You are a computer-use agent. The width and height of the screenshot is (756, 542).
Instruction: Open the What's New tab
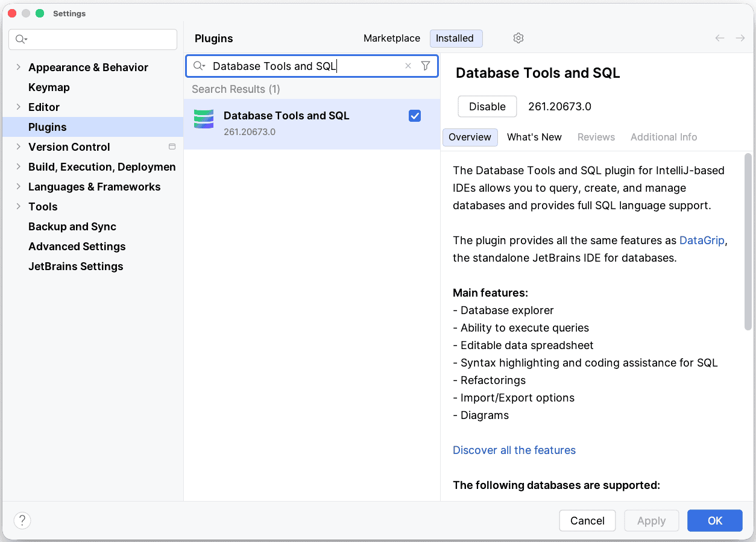point(534,137)
